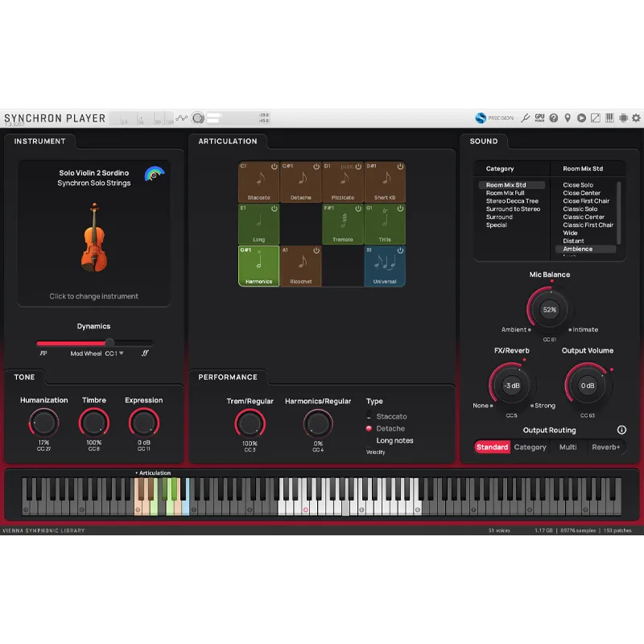Click the Trem/Regular knob
Viewport: 644px width, 644px height.
pyautogui.click(x=250, y=424)
